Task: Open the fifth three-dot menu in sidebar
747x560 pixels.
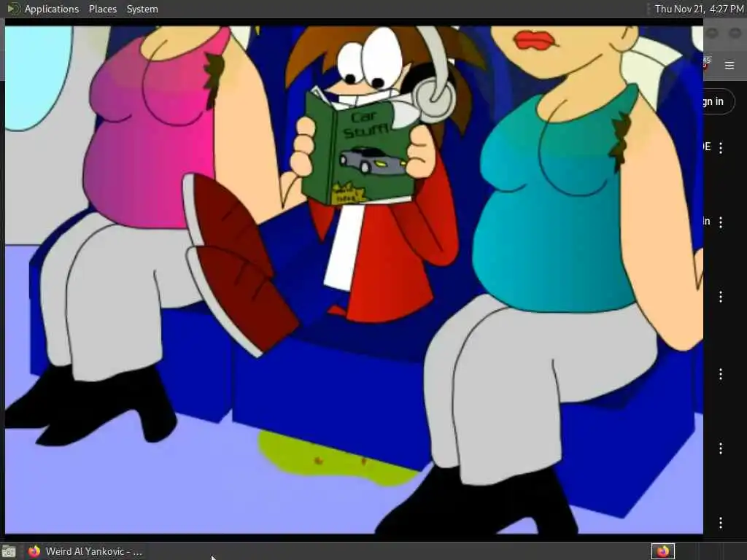Action: [x=721, y=448]
